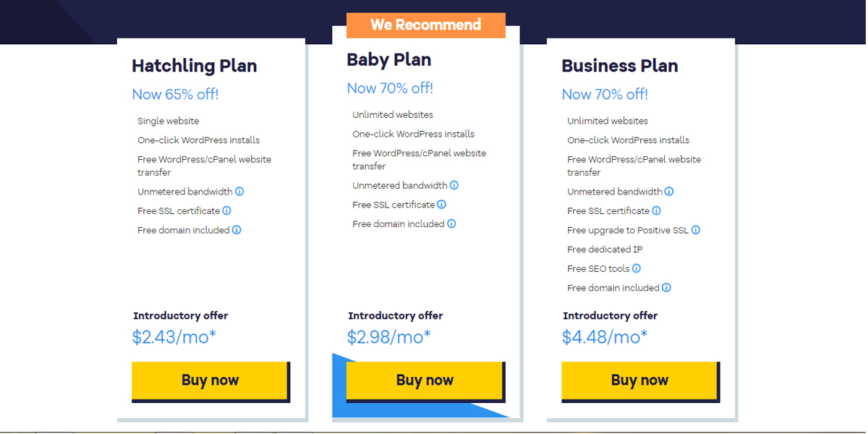Click info icon beside Baby Plan Free SSL certificate
Screen dimensions: 868x434
[x=441, y=205]
